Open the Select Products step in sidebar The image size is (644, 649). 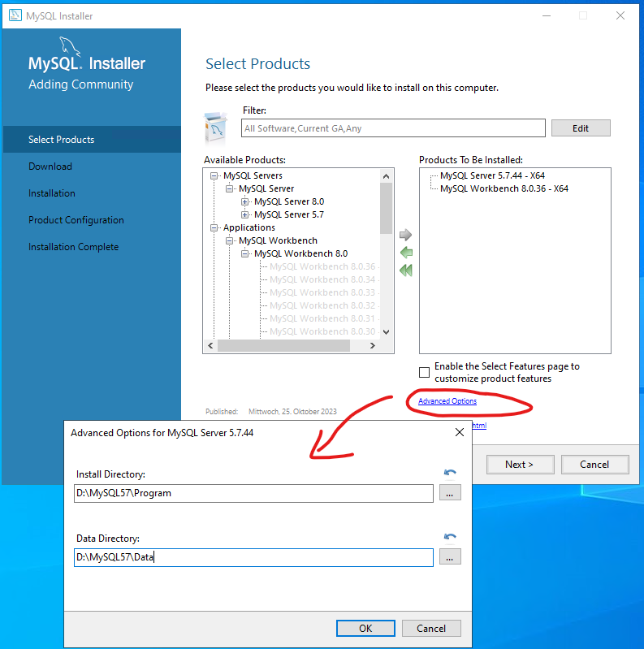[x=92, y=140]
